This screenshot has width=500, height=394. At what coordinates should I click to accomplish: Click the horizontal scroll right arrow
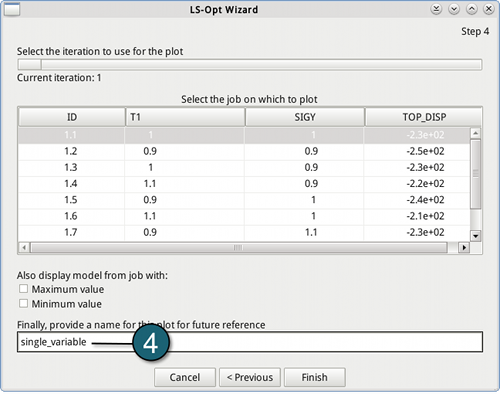tap(464, 248)
